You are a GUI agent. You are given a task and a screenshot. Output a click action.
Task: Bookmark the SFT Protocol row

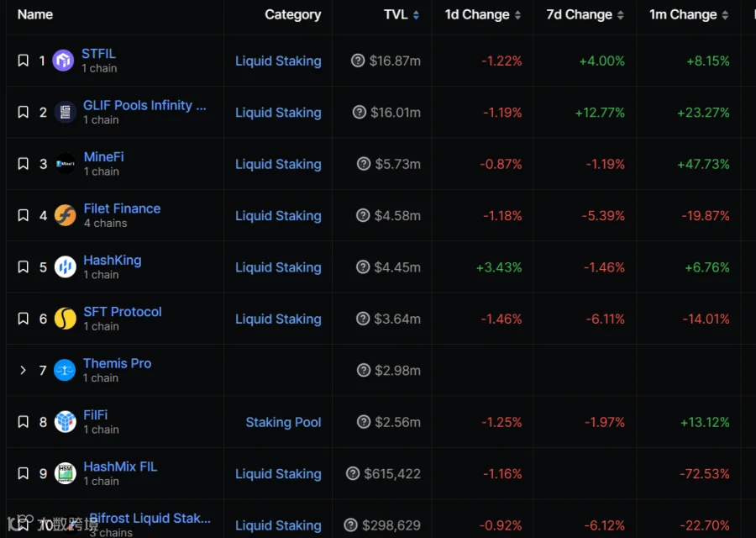coord(23,319)
